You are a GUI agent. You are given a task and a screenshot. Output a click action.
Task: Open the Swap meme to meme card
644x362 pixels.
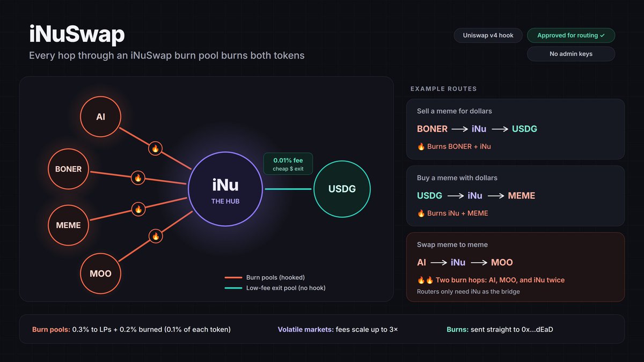pyautogui.click(x=515, y=267)
